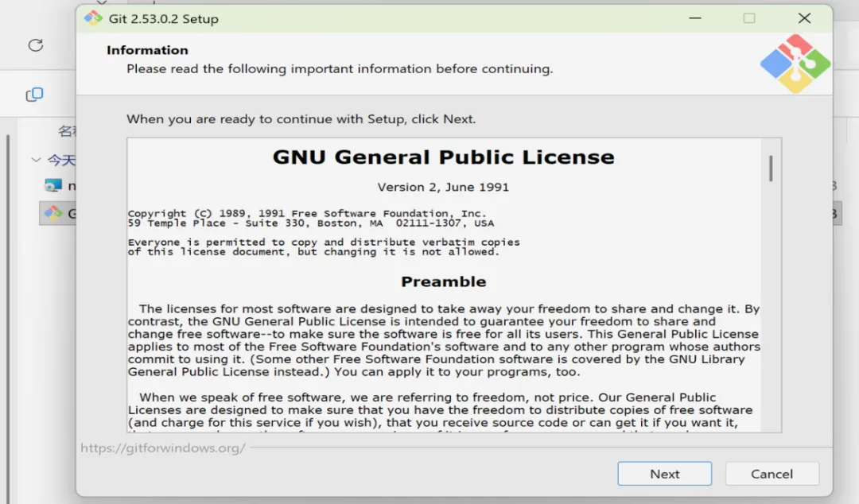Click the Preamble heading in license text
The height and width of the screenshot is (504, 859).
tap(444, 281)
